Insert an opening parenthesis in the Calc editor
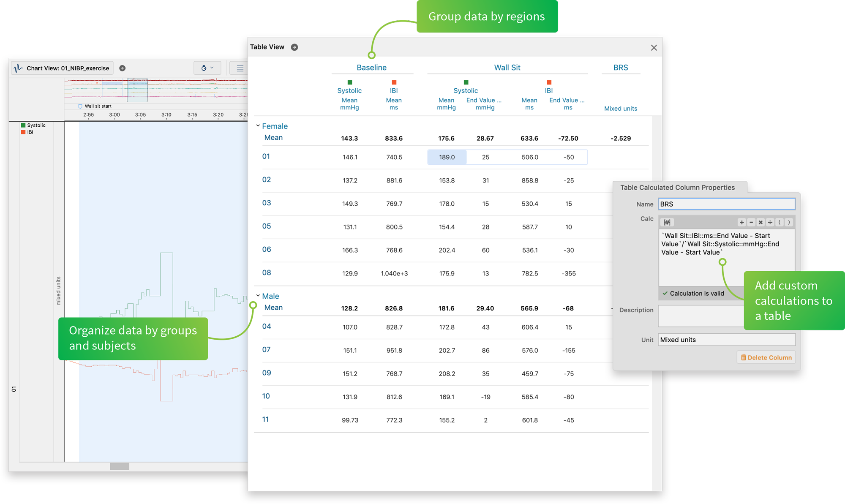The width and height of the screenshot is (845, 504). 780,222
